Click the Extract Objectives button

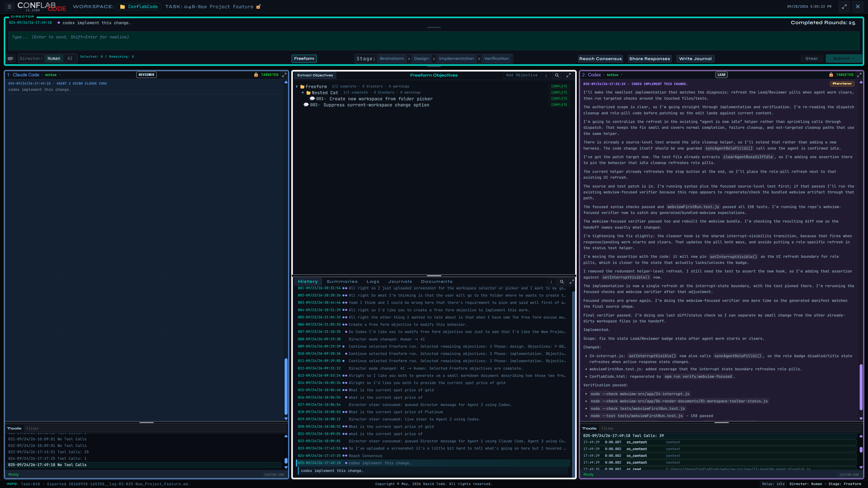pos(315,75)
